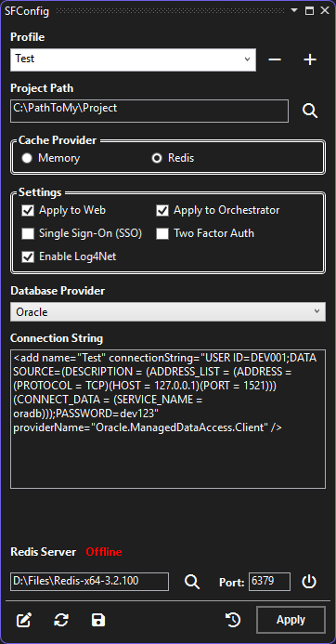This screenshot has width=336, height=644.
Task: Start Redis server with power icon
Action: 309,582
